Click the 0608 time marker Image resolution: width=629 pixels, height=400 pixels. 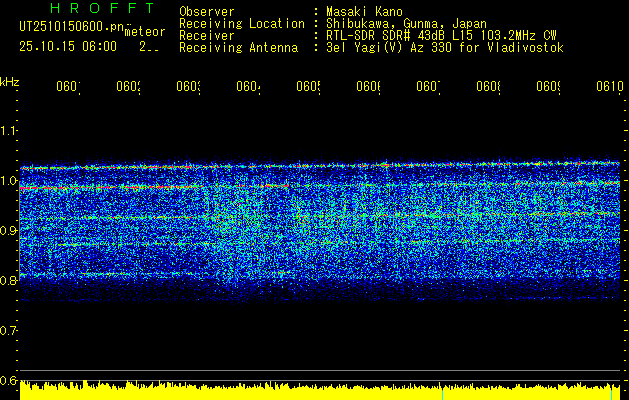489,87
